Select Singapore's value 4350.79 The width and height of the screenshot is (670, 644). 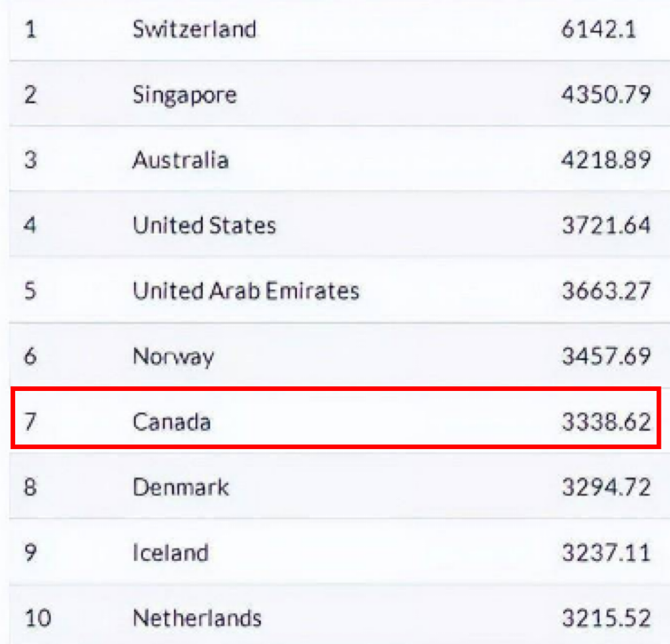(x=606, y=94)
